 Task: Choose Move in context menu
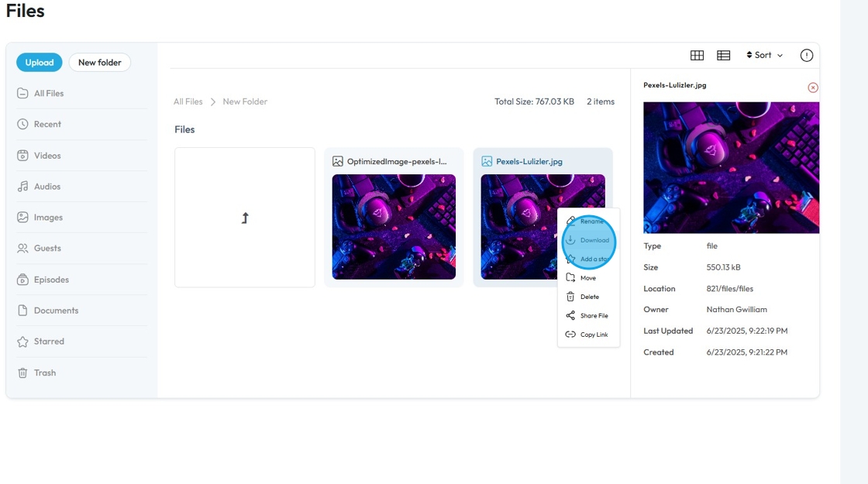[588, 278]
